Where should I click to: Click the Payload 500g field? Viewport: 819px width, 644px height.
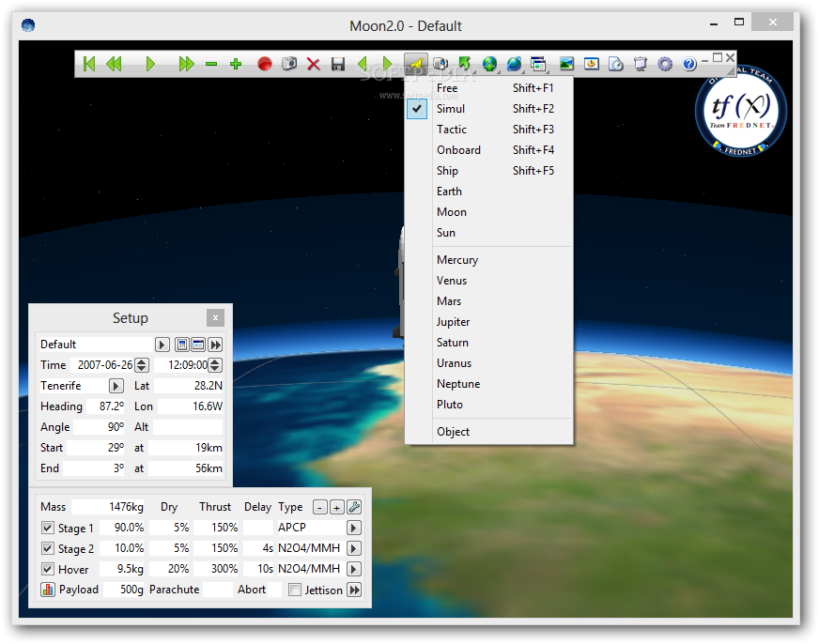pyautogui.click(x=124, y=590)
